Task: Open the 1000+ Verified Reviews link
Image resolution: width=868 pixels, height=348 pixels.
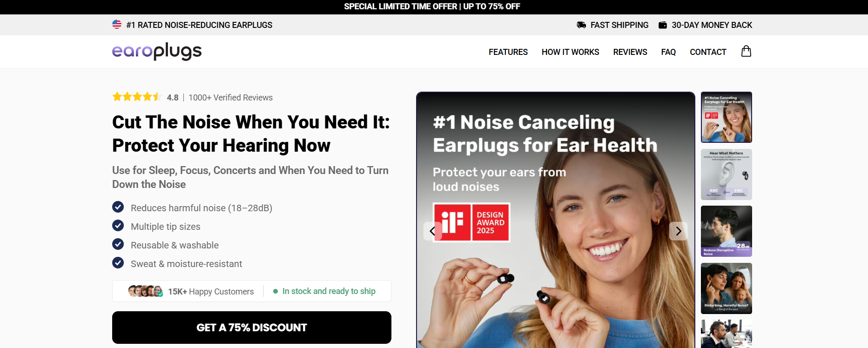Action: pos(230,98)
